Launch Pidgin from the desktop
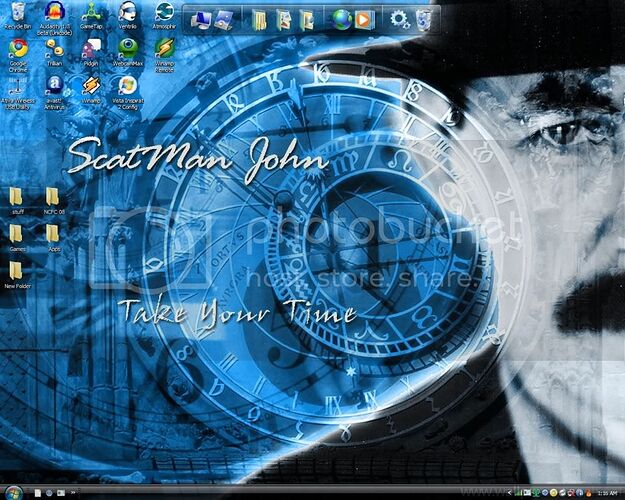The image size is (625, 500). pyautogui.click(x=91, y=49)
